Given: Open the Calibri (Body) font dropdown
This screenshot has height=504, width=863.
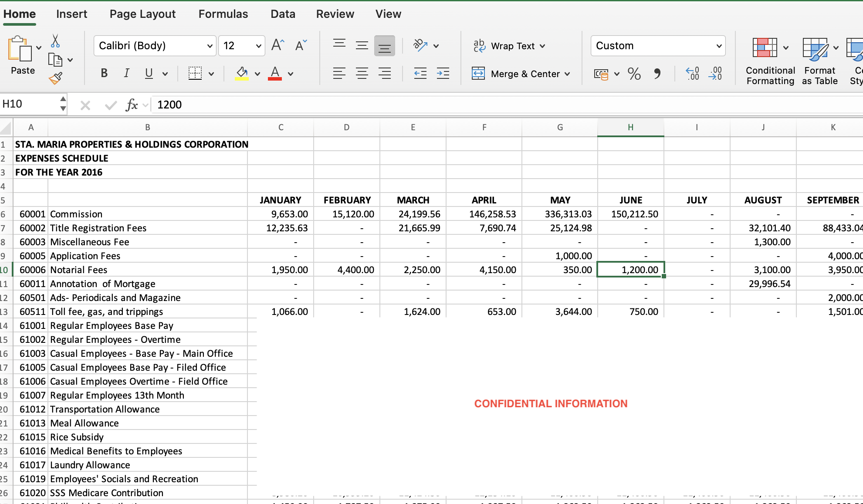Looking at the screenshot, I should click(x=210, y=46).
